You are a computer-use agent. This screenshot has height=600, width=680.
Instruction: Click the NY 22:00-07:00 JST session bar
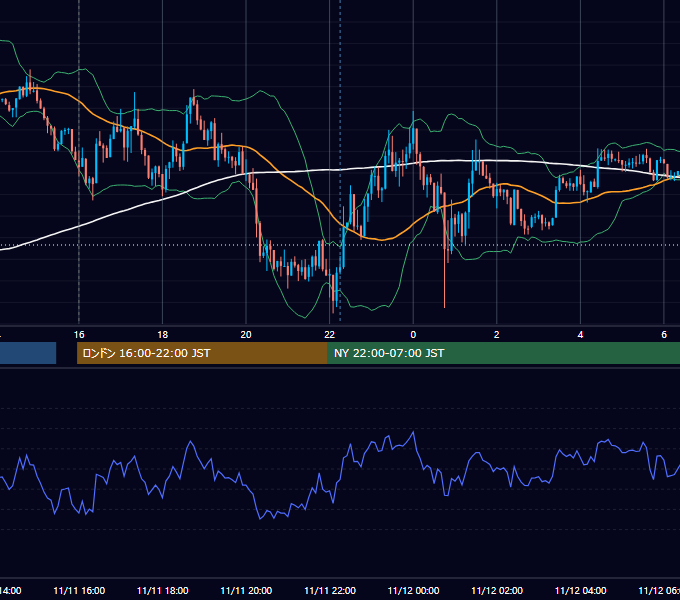pyautogui.click(x=503, y=353)
